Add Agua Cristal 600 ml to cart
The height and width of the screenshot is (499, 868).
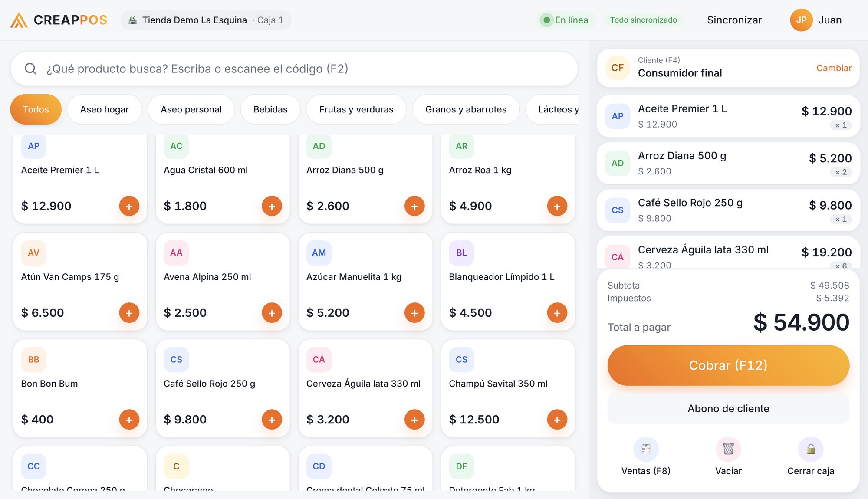coord(272,206)
